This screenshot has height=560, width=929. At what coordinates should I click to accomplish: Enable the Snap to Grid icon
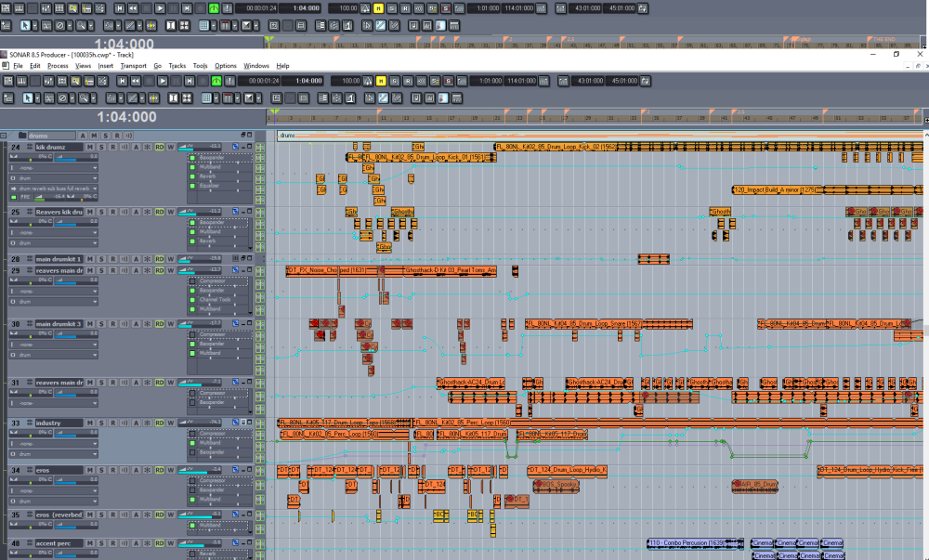click(208, 97)
